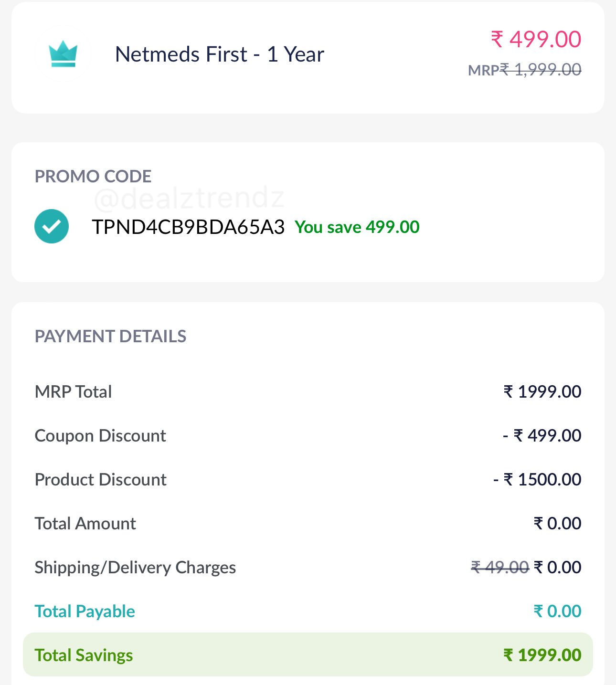This screenshot has width=616, height=685.
Task: Select promo code TPND4CB9BDA65A3 text
Action: (x=188, y=227)
